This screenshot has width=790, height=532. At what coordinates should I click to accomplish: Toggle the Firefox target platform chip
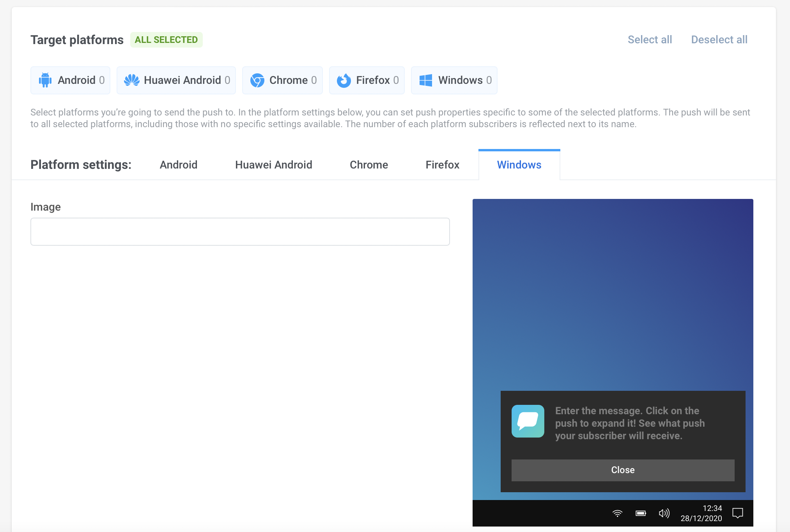point(367,80)
